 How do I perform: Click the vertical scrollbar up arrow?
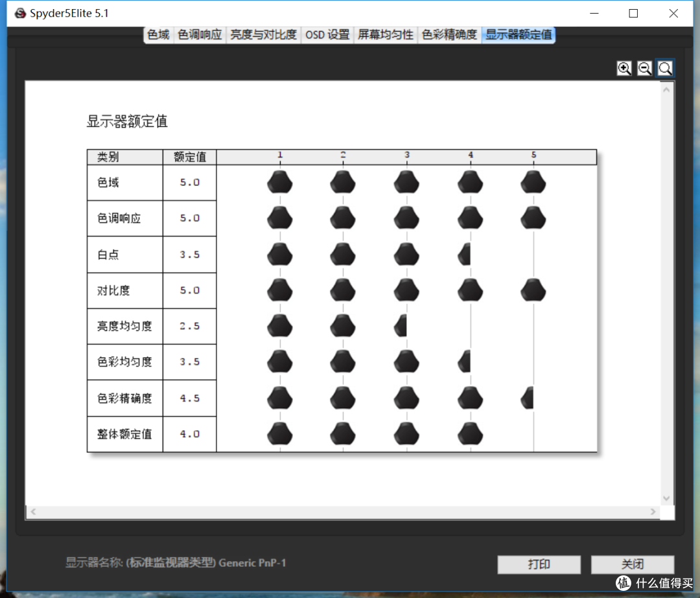666,89
